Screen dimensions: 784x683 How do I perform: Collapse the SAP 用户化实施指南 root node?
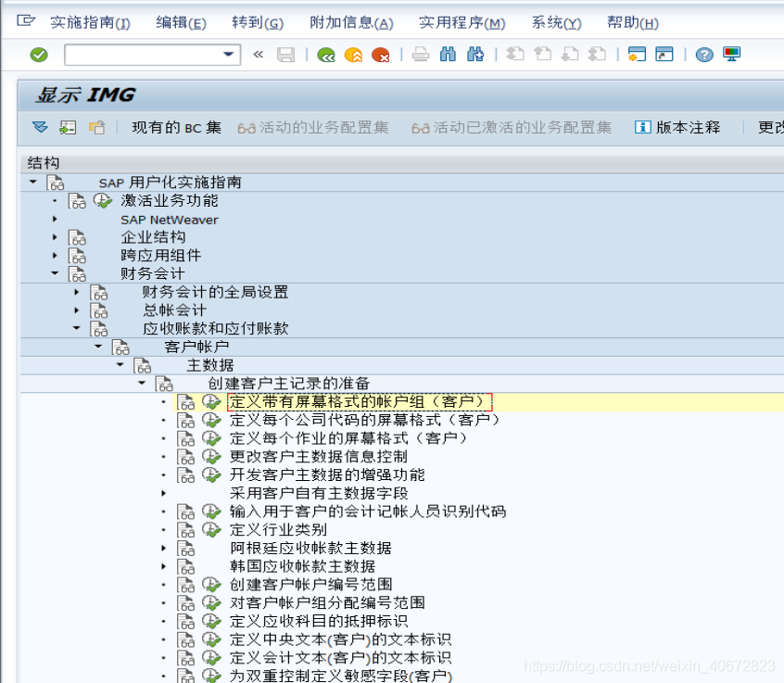click(x=33, y=182)
